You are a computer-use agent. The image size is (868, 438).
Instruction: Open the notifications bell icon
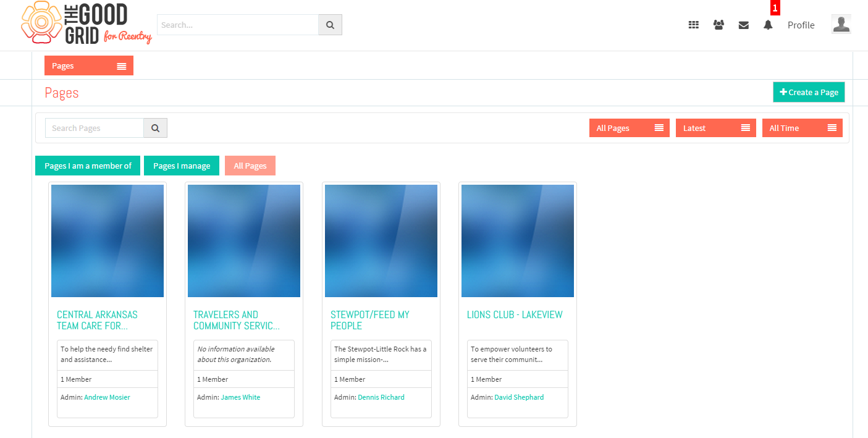click(768, 25)
